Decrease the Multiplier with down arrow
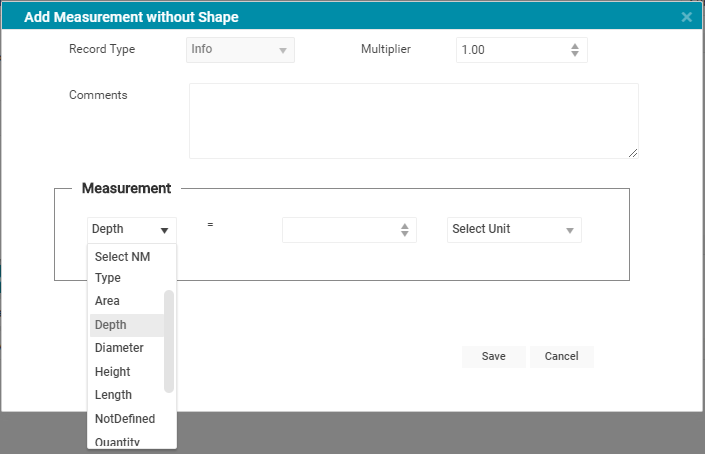Viewport: 705px width, 454px height. point(574,54)
